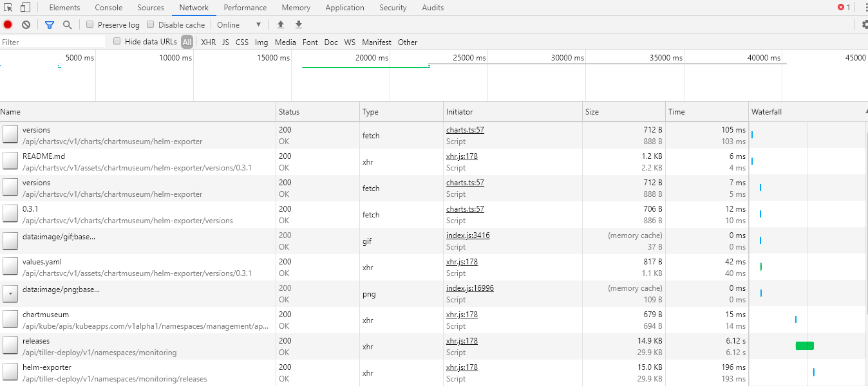The height and width of the screenshot is (386, 868).
Task: Expand the data:image/png request row
Action: pos(10,293)
